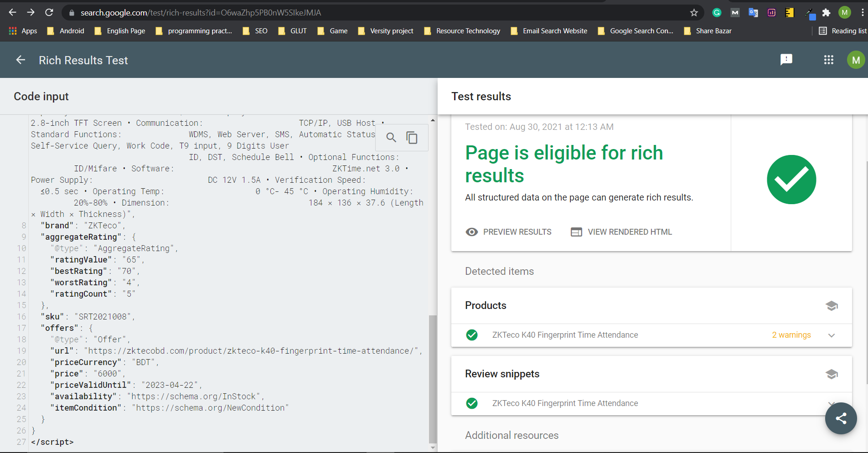The height and width of the screenshot is (453, 868).
Task: Reload the page with the refresh icon
Action: [49, 12]
